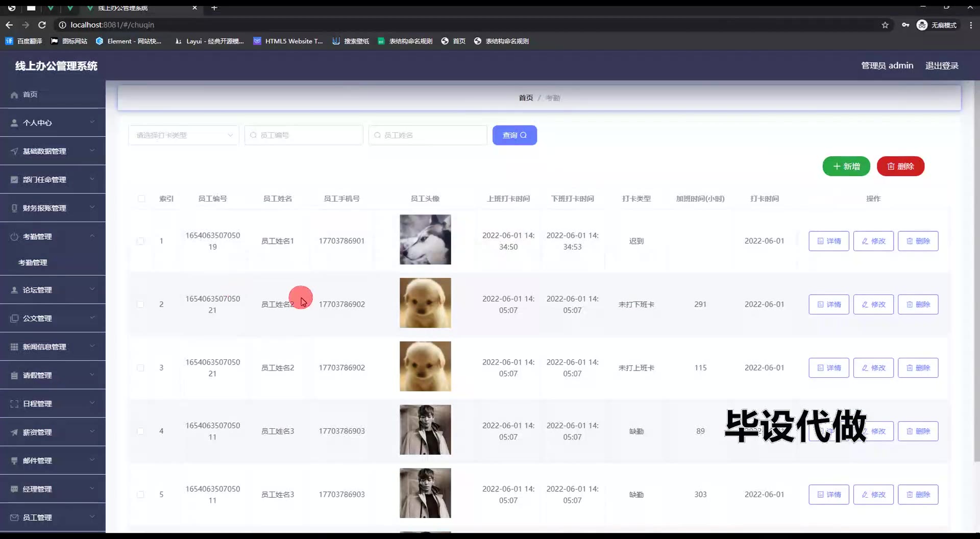Viewport: 980px width, 539px height.
Task: Click the paper-plane icon beside 基础数据管理
Action: click(14, 152)
